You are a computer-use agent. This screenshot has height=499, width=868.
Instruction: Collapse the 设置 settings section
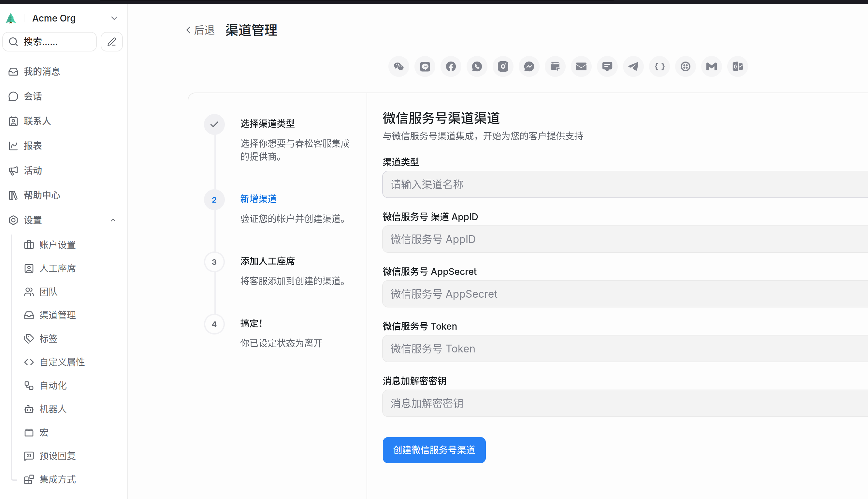[x=113, y=220]
